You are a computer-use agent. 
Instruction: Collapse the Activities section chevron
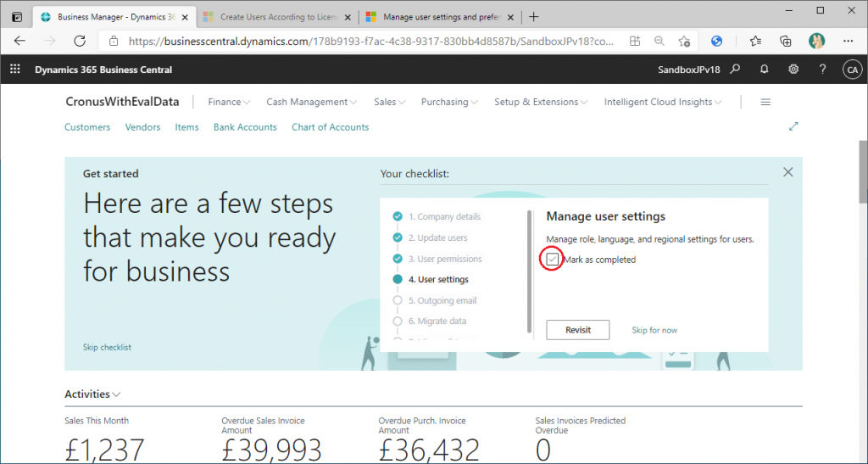[x=116, y=394]
